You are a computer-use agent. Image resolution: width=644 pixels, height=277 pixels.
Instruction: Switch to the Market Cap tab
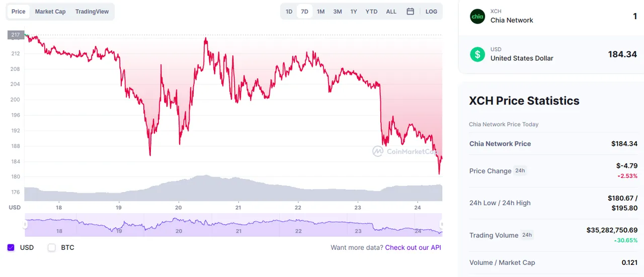50,12
